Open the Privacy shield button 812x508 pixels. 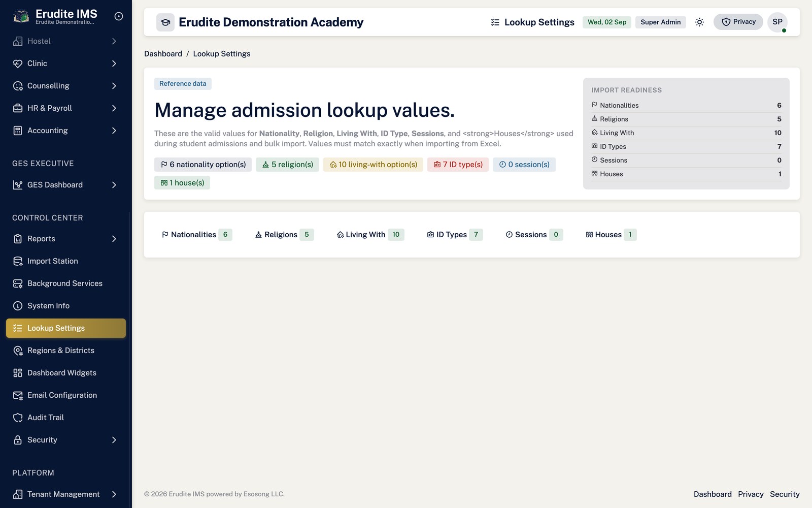tap(738, 22)
